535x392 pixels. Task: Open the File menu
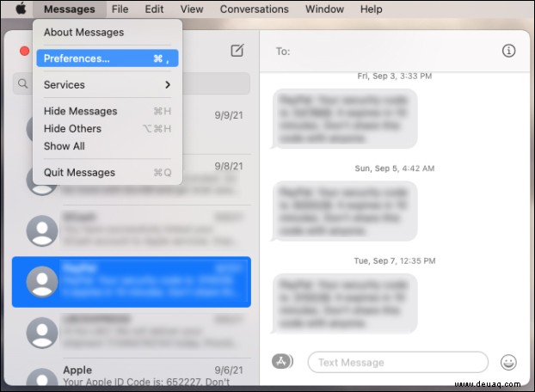point(120,9)
